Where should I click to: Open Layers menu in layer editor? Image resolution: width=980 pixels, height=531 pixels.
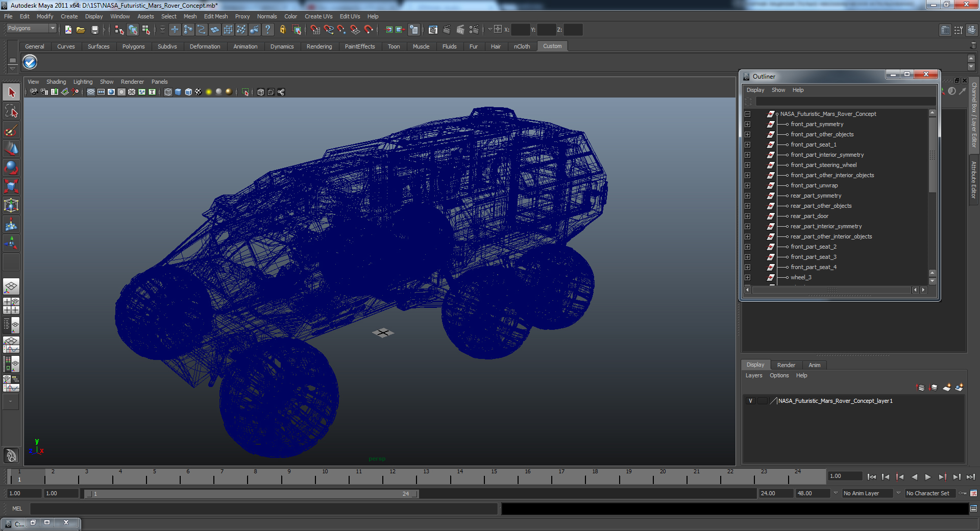coord(754,375)
